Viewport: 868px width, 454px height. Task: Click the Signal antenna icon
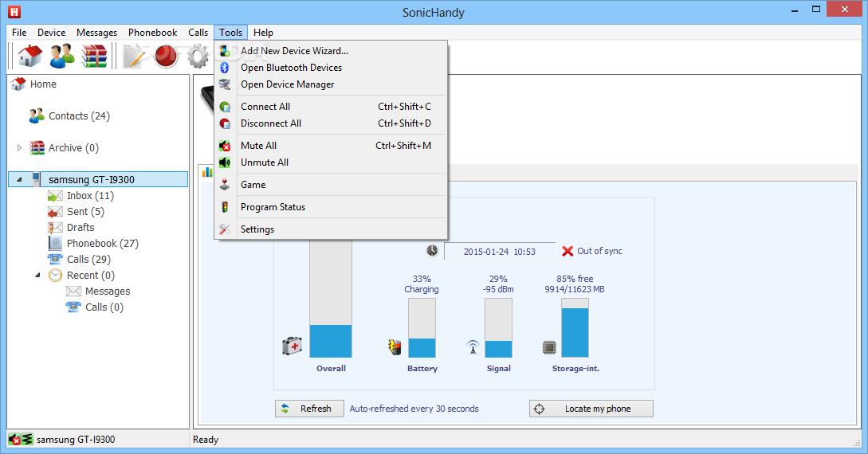tap(473, 347)
